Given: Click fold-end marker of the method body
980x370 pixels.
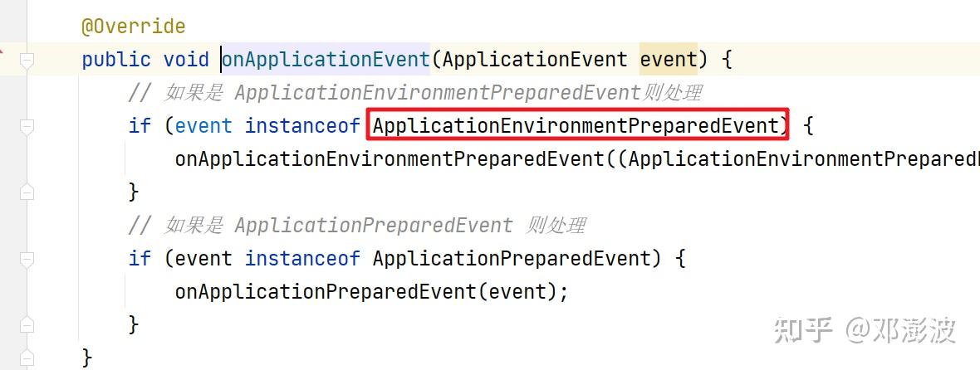Looking at the screenshot, I should click(27, 358).
